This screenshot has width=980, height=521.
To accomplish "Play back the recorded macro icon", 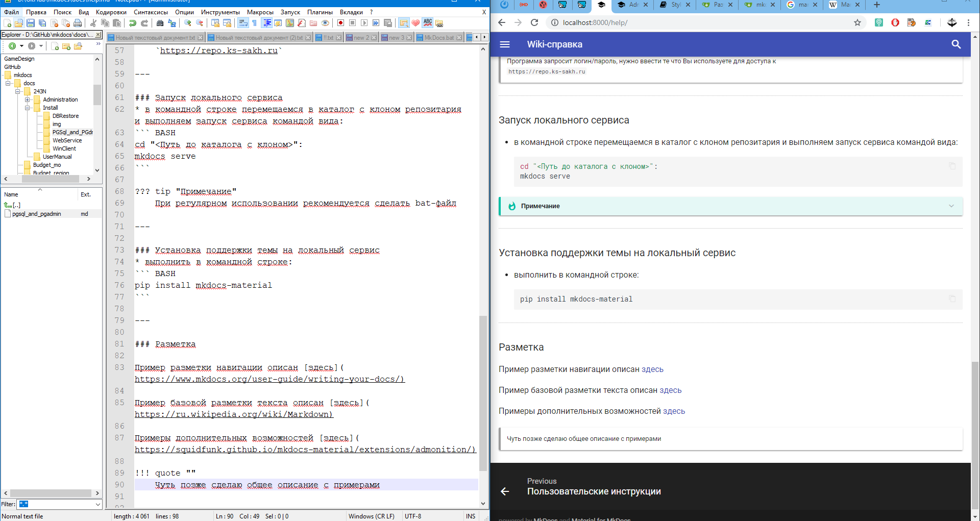I will [364, 23].
